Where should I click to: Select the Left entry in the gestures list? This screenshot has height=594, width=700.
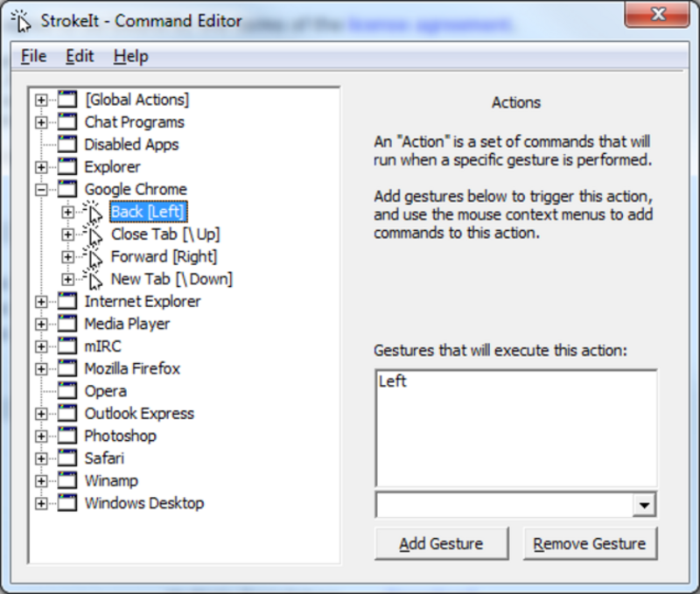click(394, 381)
